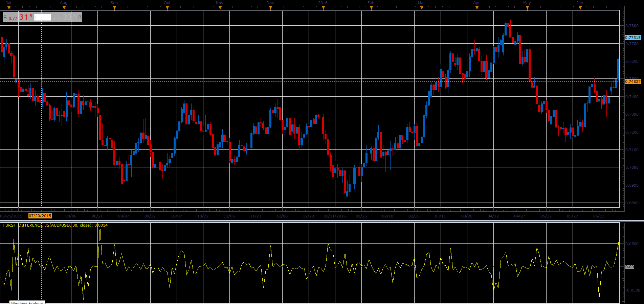Click the Oct month marker triangle
Viewport: 644px width, 304px height.
pyautogui.click(x=167, y=8)
